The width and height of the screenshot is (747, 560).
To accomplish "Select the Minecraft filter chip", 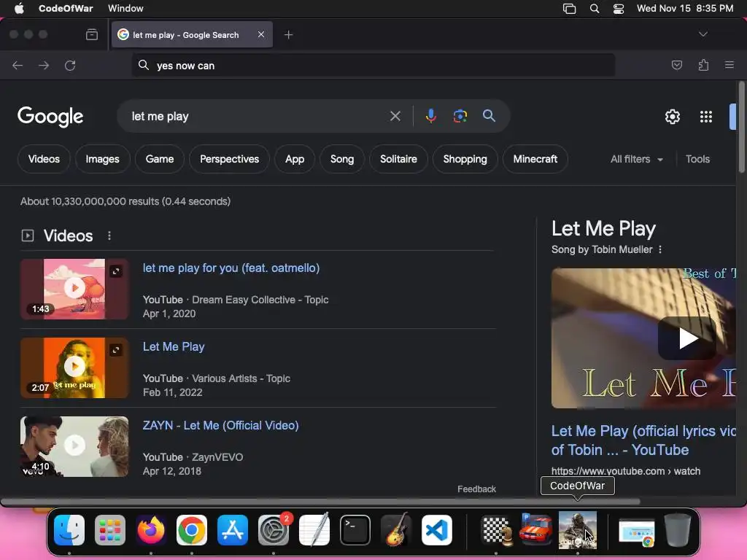I will 535,159.
